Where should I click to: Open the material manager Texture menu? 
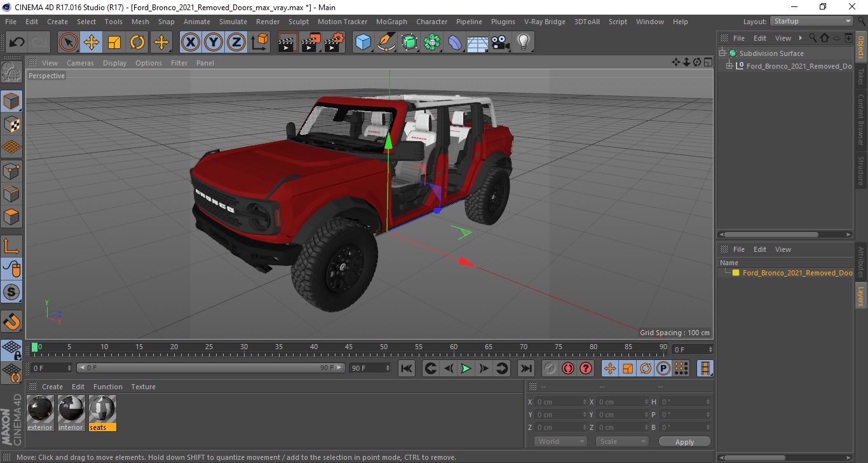tap(144, 387)
